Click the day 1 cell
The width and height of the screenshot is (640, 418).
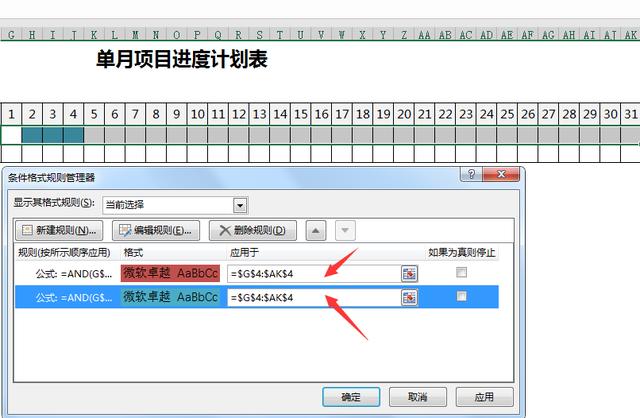(x=11, y=114)
